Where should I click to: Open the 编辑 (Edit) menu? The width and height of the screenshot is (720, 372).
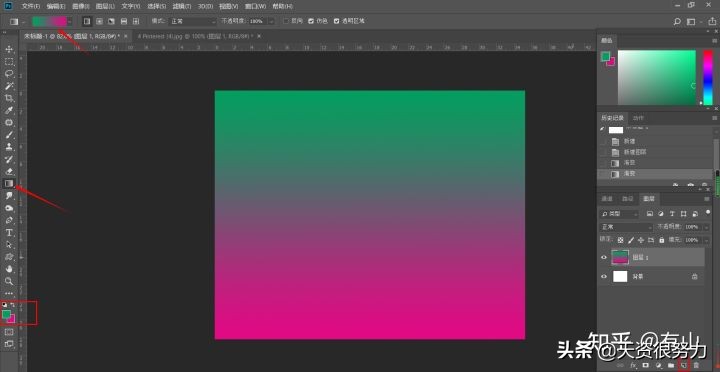click(56, 6)
